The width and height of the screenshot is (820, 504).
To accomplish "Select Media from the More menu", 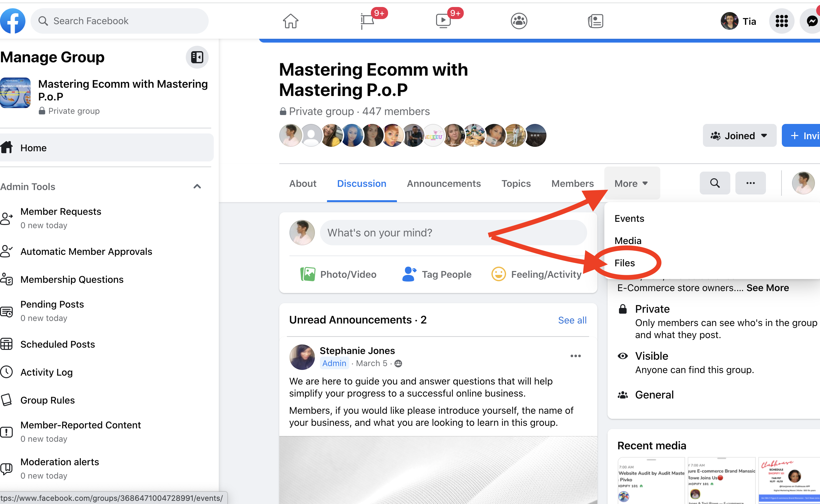I will click(x=628, y=241).
